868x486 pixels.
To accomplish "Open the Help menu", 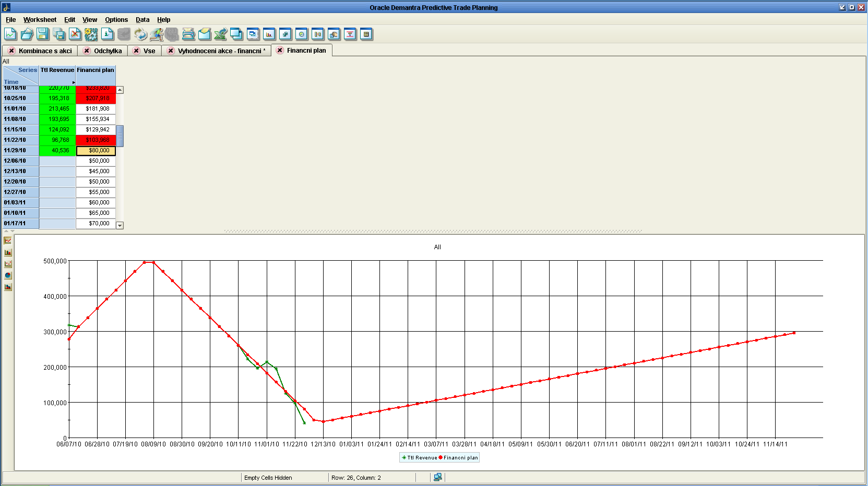I will (x=164, y=20).
